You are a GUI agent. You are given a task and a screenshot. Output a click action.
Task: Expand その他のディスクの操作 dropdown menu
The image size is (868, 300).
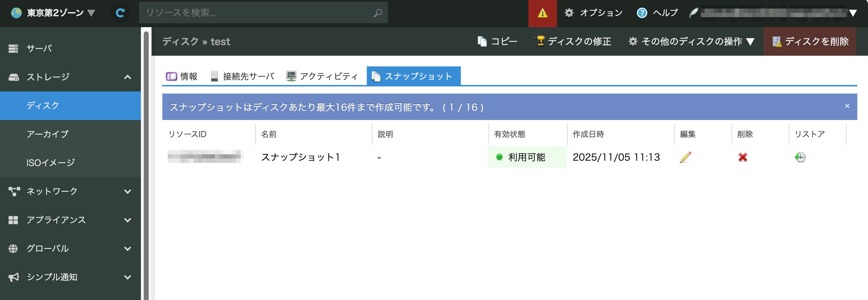point(691,41)
